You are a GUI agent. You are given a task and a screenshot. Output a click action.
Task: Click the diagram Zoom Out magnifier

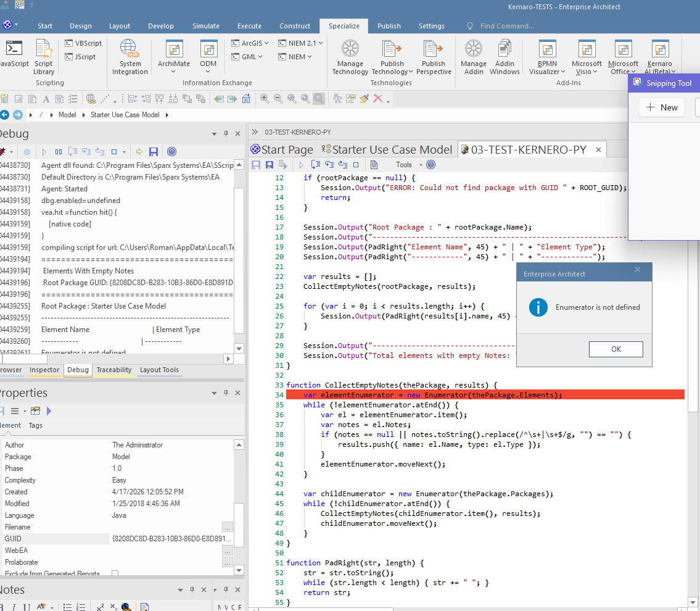(x=278, y=99)
